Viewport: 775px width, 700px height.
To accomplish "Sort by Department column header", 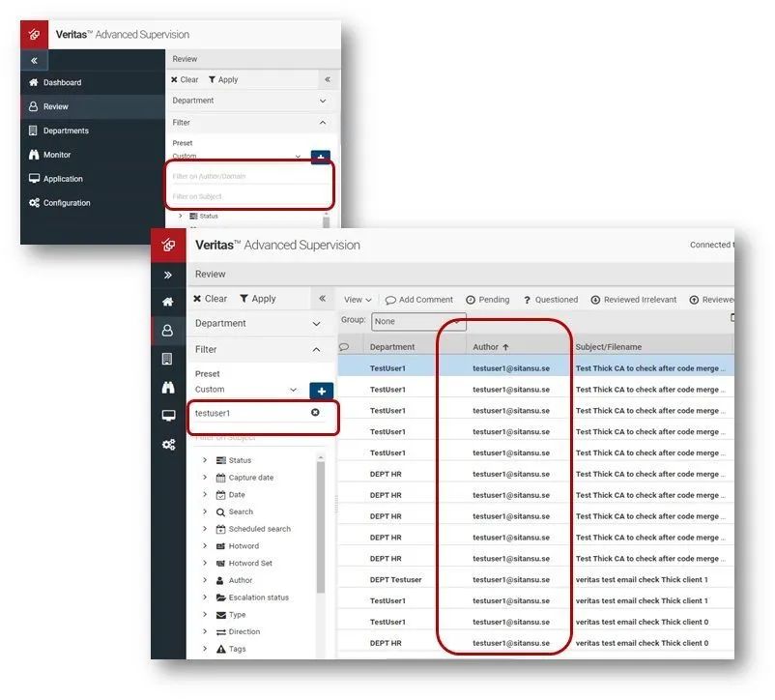I will 392,347.
